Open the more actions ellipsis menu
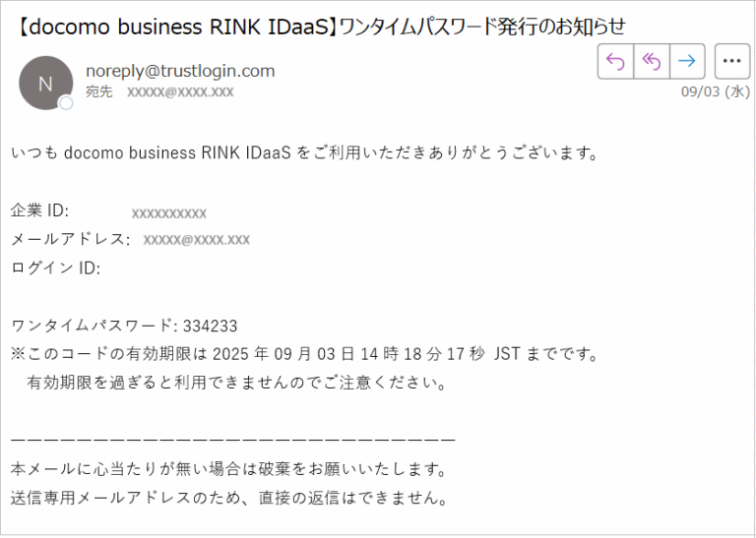This screenshot has width=756, height=538. (x=732, y=61)
